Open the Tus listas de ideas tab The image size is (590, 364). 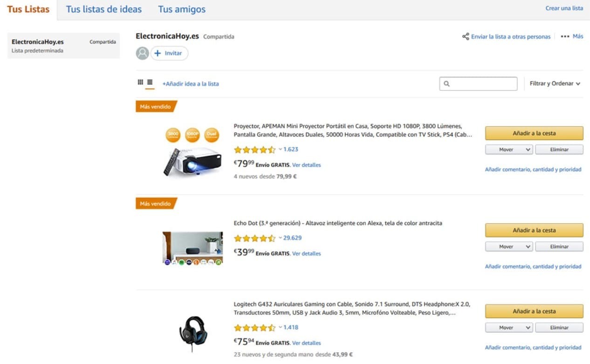pos(104,9)
